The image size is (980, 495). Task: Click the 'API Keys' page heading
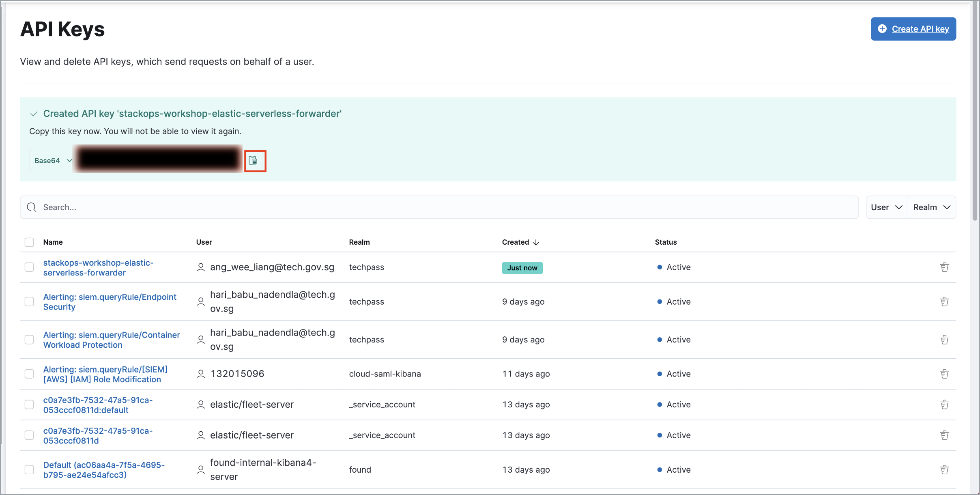(62, 30)
